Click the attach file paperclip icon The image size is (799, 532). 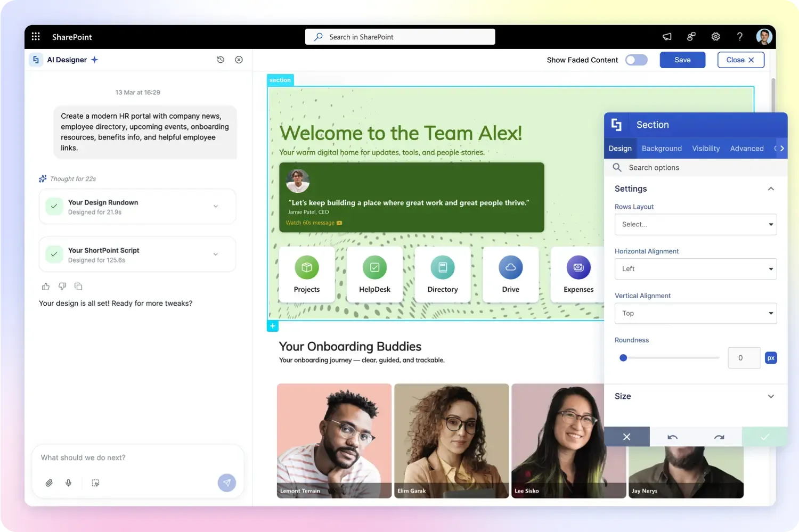click(49, 483)
